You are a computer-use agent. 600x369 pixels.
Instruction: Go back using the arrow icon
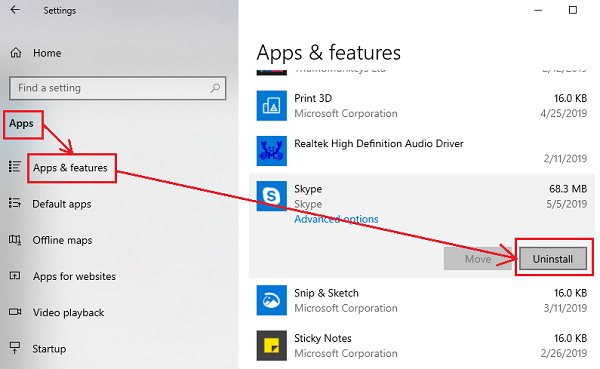(15, 10)
